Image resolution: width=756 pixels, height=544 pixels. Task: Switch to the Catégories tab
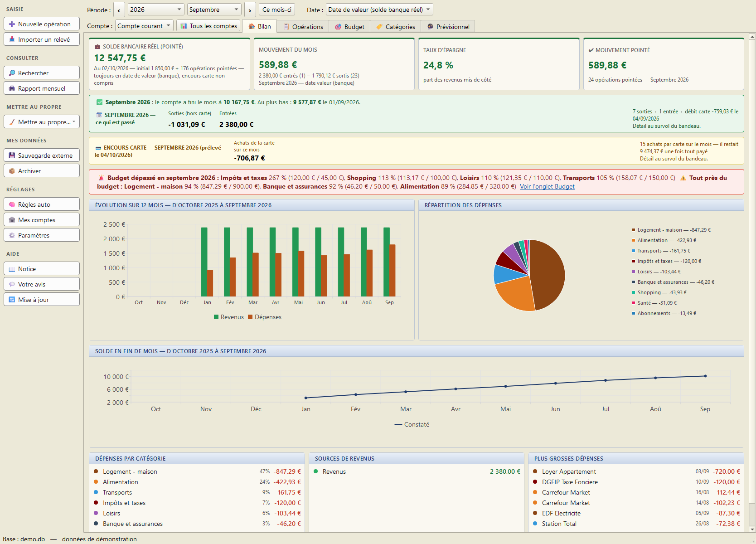coord(396,27)
